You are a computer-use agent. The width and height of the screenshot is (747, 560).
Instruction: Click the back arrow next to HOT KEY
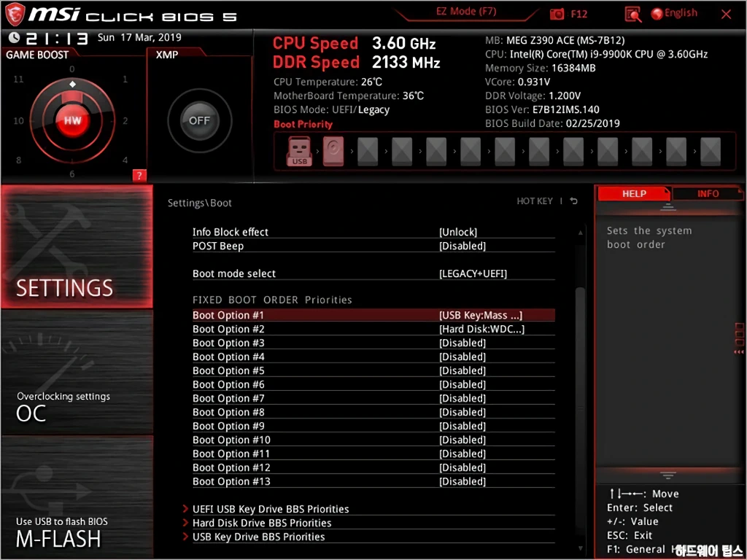click(574, 201)
